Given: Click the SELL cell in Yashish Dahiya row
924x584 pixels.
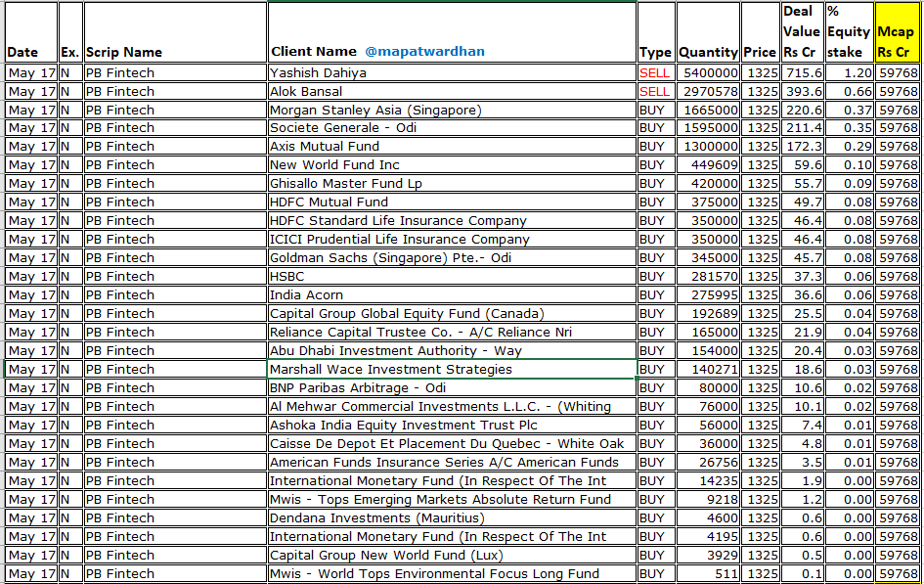Looking at the screenshot, I should click(656, 73).
